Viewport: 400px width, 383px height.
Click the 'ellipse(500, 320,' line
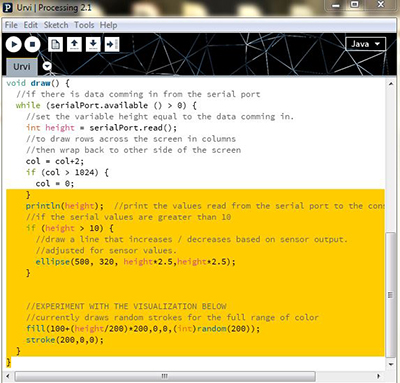135,262
